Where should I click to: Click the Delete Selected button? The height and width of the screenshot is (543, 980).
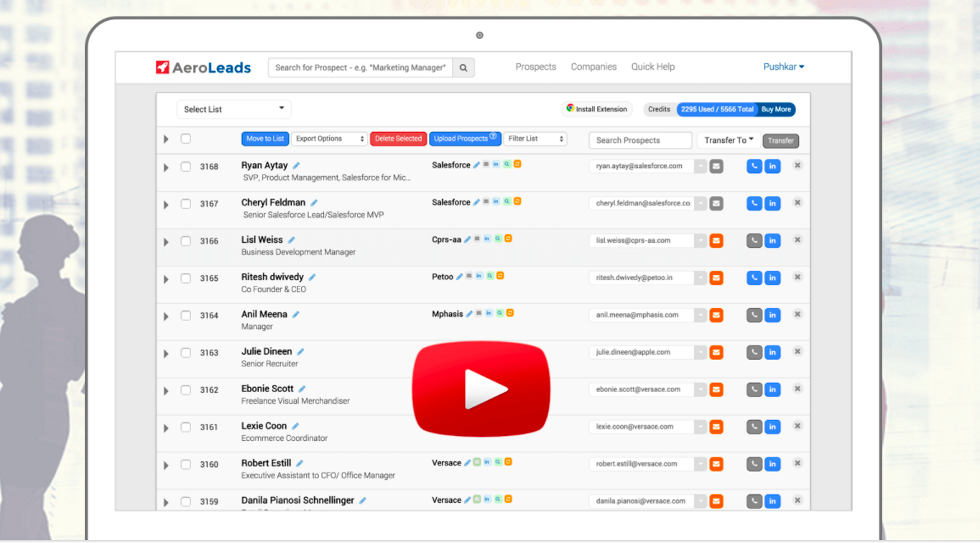399,139
